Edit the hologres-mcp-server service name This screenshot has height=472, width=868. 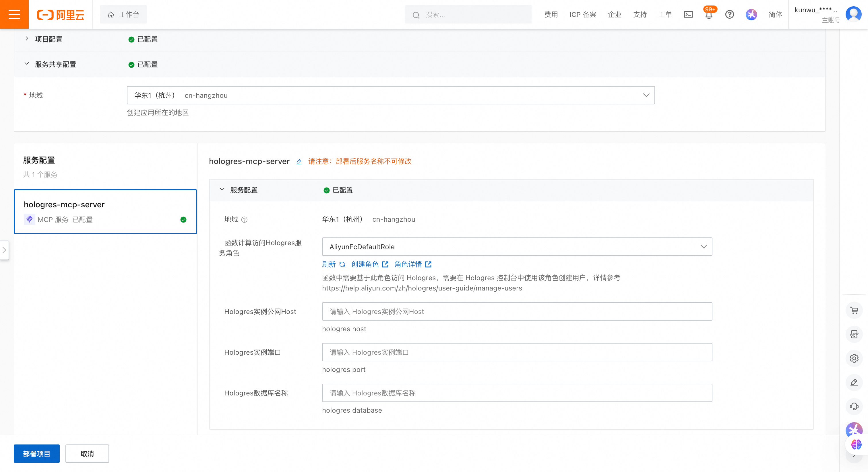(x=299, y=162)
